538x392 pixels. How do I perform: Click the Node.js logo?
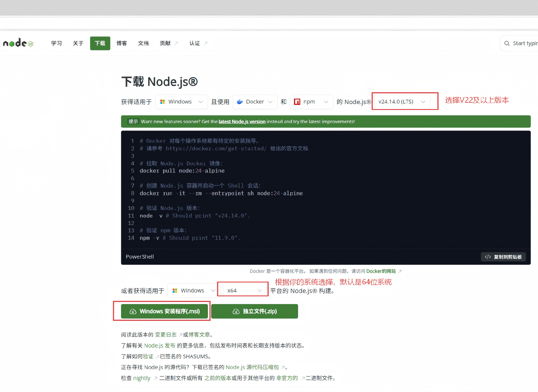coord(18,43)
